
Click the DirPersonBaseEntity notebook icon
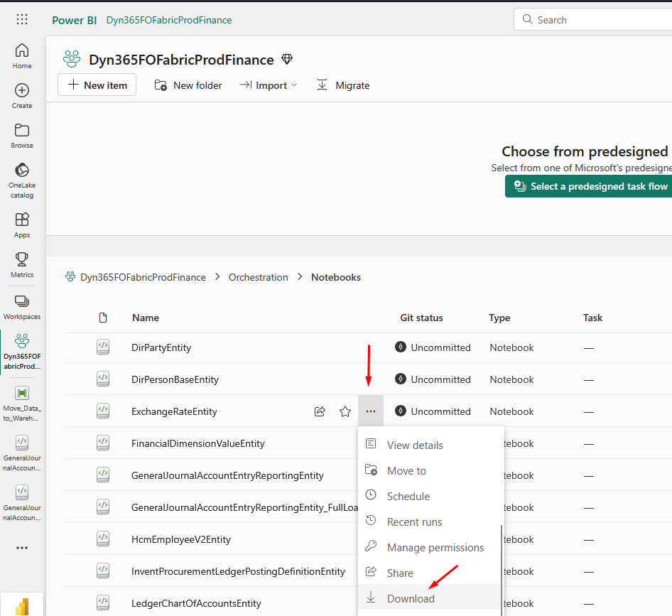(x=103, y=379)
